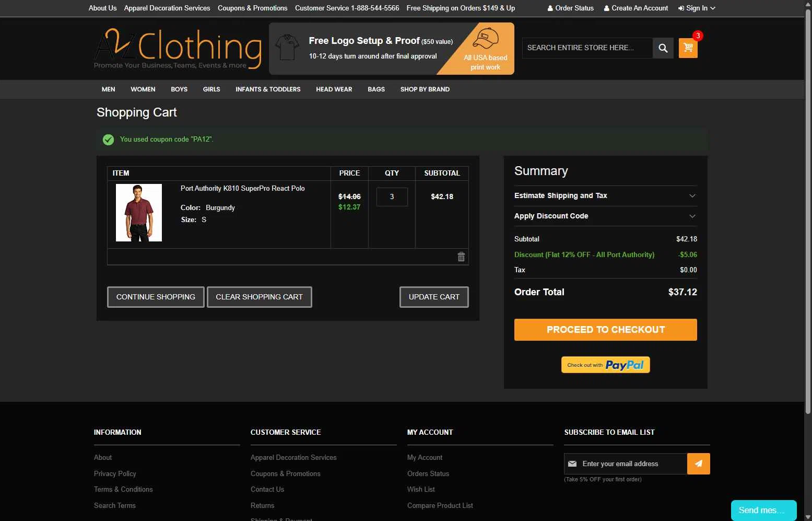Open footer Contact Us link

(x=267, y=489)
